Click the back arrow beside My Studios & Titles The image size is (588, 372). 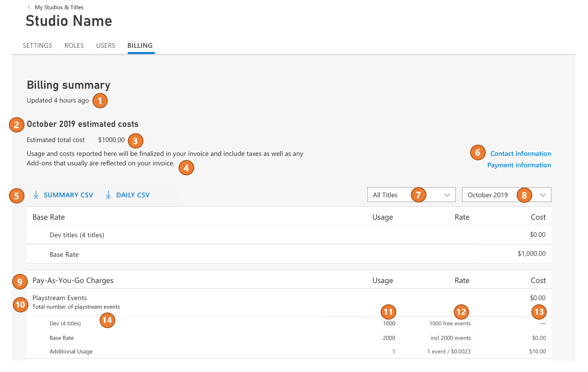tap(30, 7)
